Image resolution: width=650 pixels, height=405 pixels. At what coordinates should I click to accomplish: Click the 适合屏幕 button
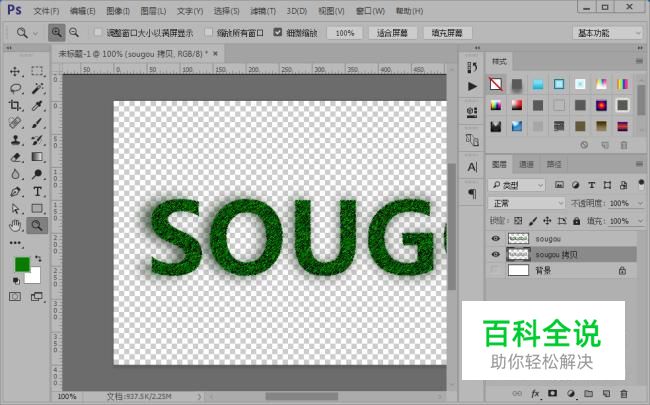(x=392, y=33)
